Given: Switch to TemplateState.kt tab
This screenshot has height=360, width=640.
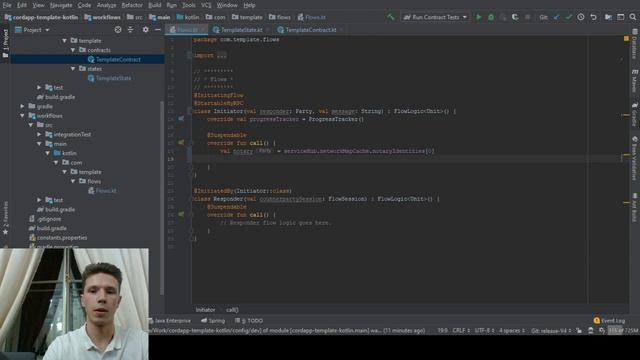Looking at the screenshot, I should [241, 30].
